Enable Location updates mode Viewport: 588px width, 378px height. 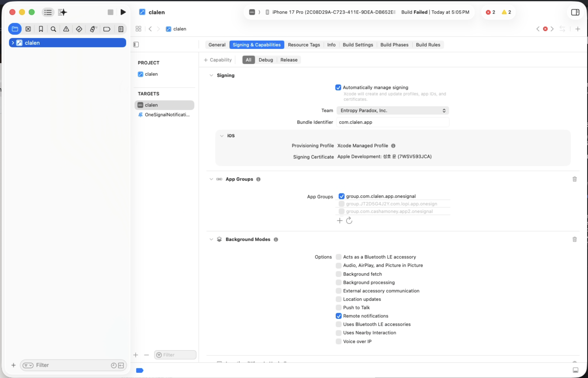click(338, 299)
